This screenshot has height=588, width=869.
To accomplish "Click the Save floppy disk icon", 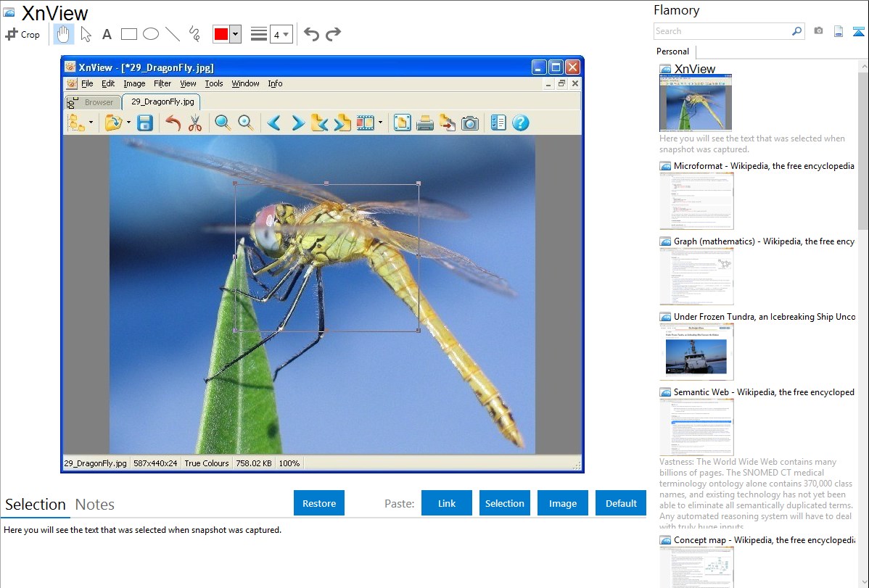I will [x=145, y=123].
